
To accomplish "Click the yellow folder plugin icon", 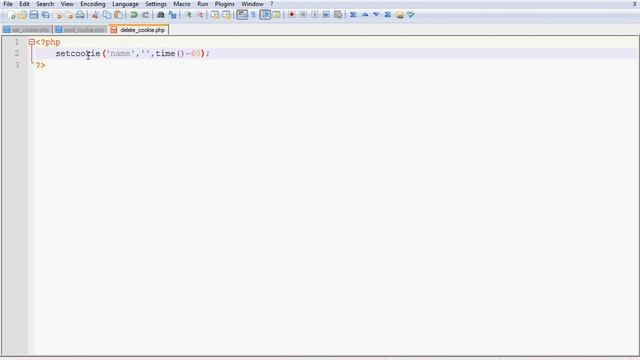I will 400,15.
